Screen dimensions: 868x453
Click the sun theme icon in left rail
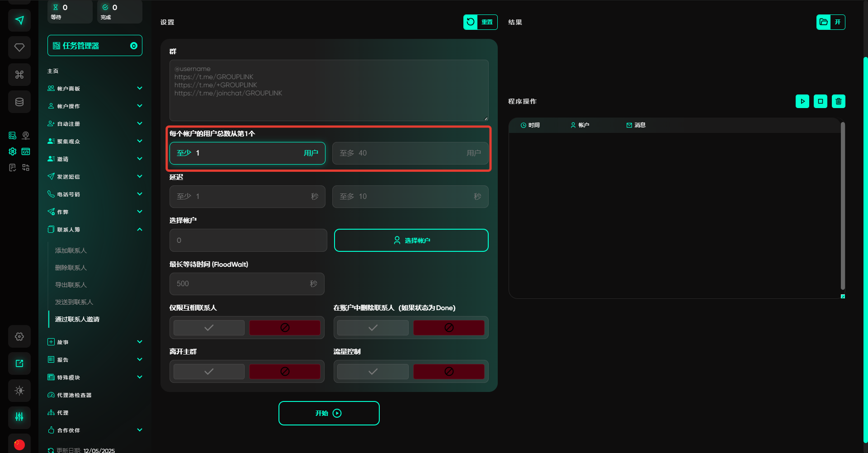(19, 391)
